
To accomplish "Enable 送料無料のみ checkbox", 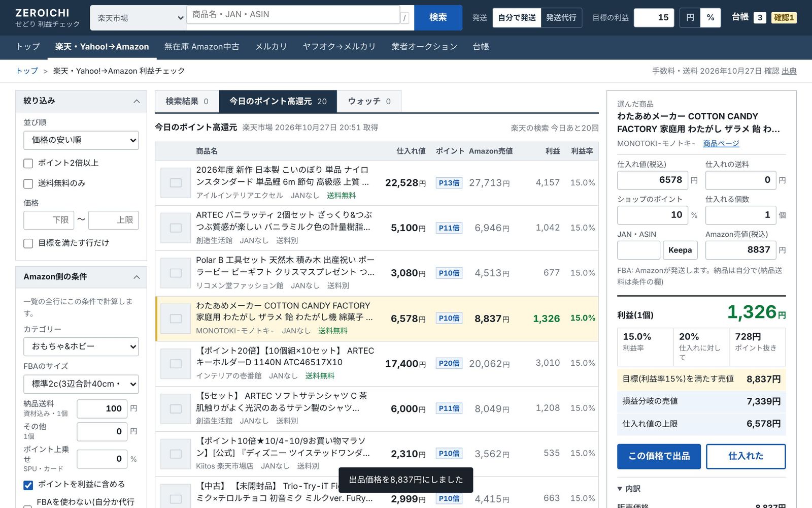I will (x=28, y=184).
